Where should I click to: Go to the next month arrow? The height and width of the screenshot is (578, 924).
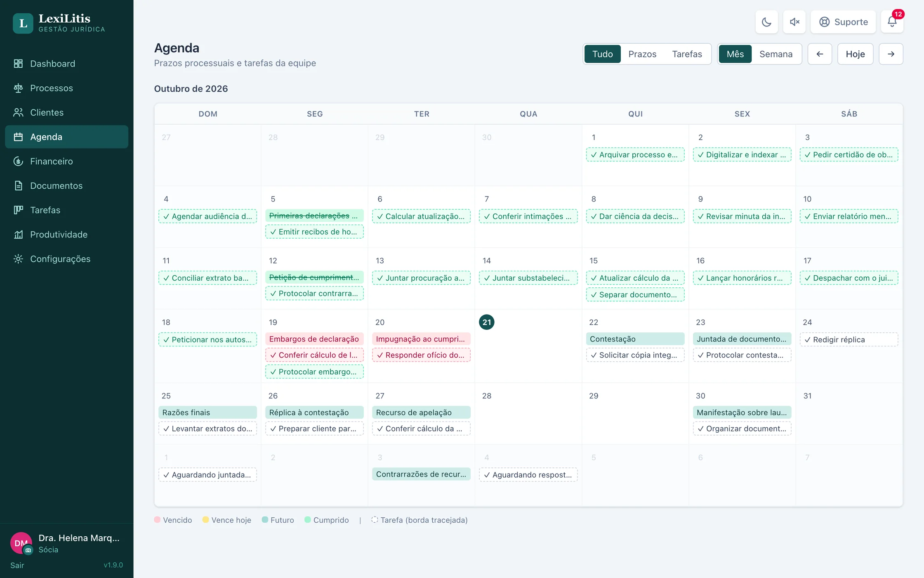click(891, 54)
